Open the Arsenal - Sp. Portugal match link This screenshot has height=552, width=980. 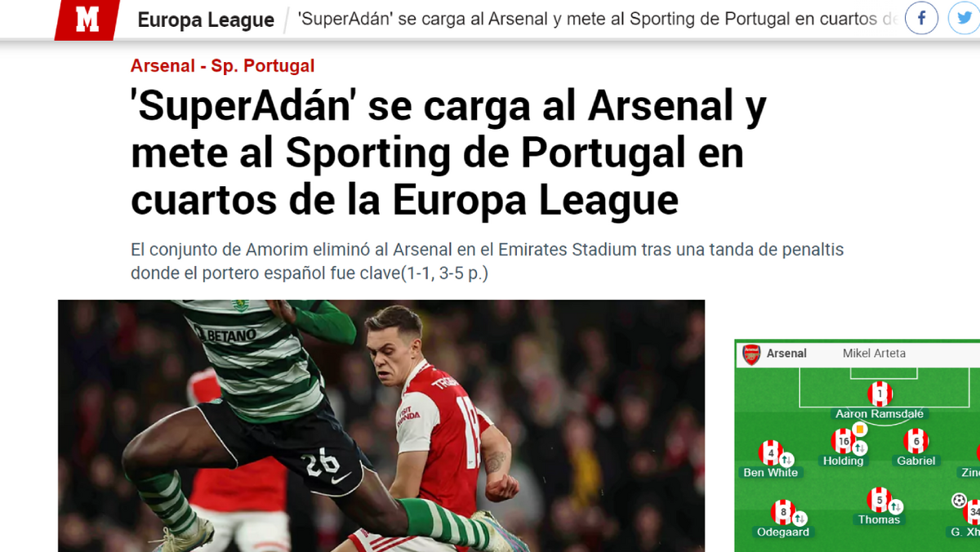tap(222, 66)
